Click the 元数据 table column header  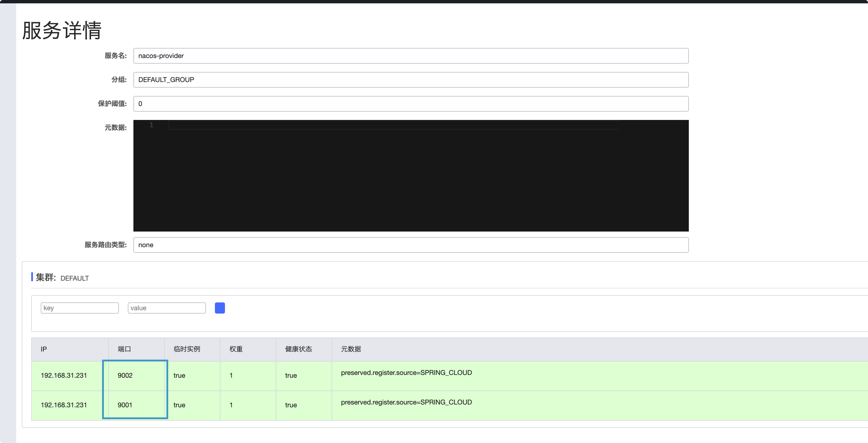tap(351, 349)
